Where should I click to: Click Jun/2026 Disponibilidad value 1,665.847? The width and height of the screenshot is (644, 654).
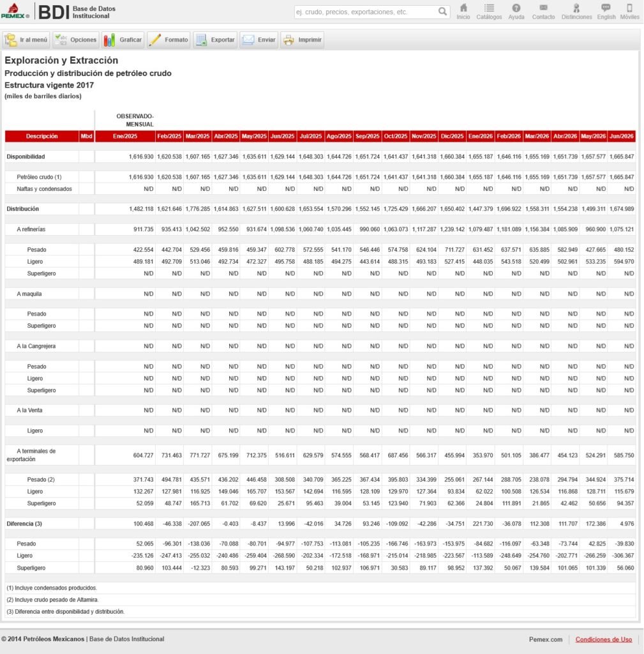[x=622, y=156]
